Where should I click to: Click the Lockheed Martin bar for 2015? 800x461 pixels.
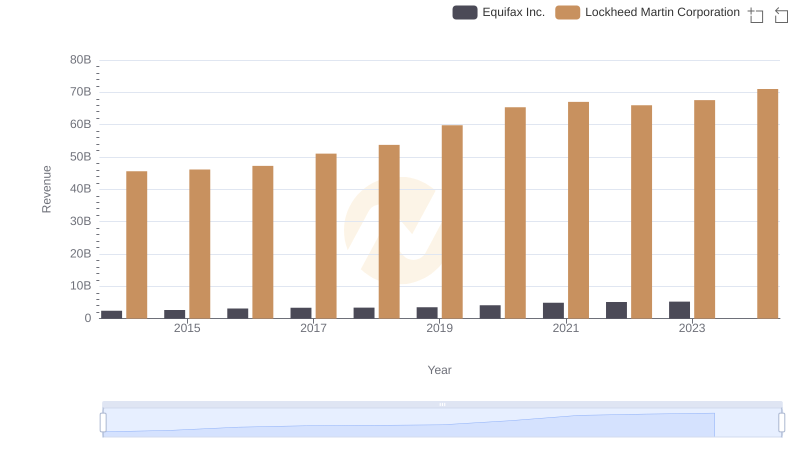click(x=199, y=244)
